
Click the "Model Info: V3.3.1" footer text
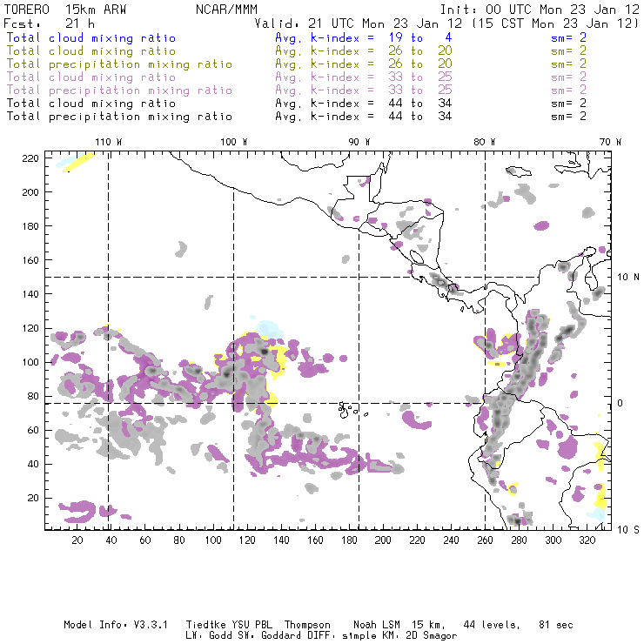pyautogui.click(x=116, y=625)
